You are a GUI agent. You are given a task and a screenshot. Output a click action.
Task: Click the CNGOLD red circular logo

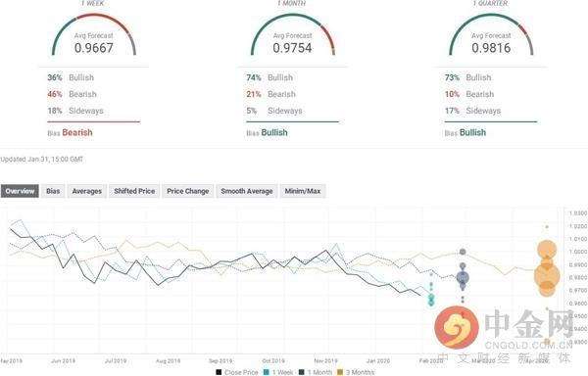[x=457, y=327]
